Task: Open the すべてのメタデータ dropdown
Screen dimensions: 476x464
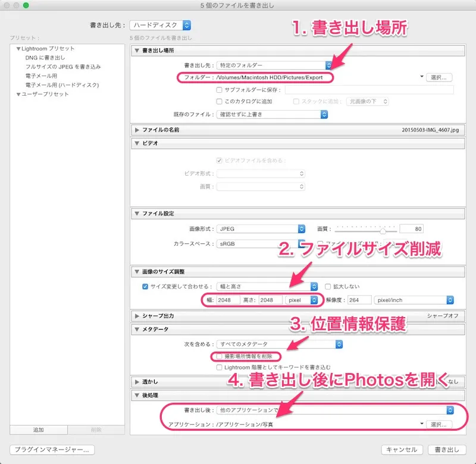Action: pyautogui.click(x=280, y=344)
